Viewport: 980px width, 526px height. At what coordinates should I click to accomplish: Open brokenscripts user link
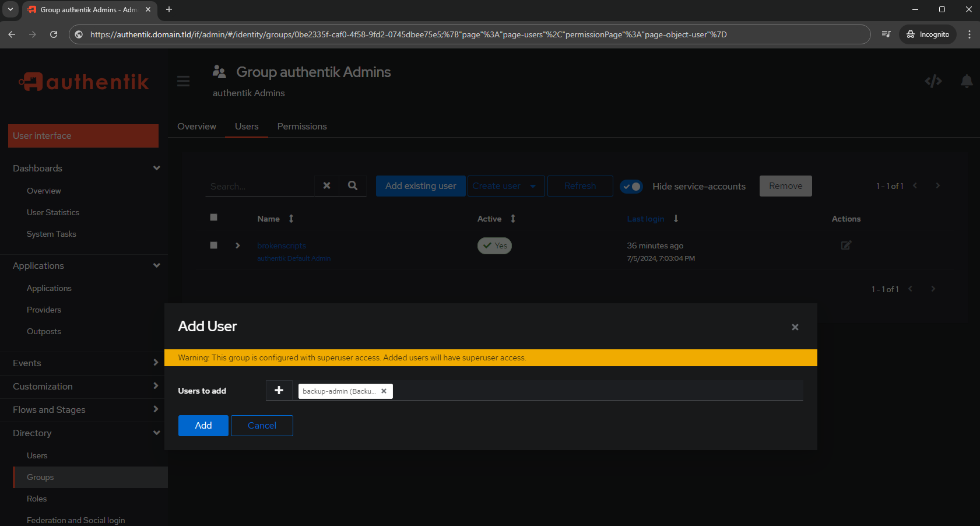click(282, 246)
